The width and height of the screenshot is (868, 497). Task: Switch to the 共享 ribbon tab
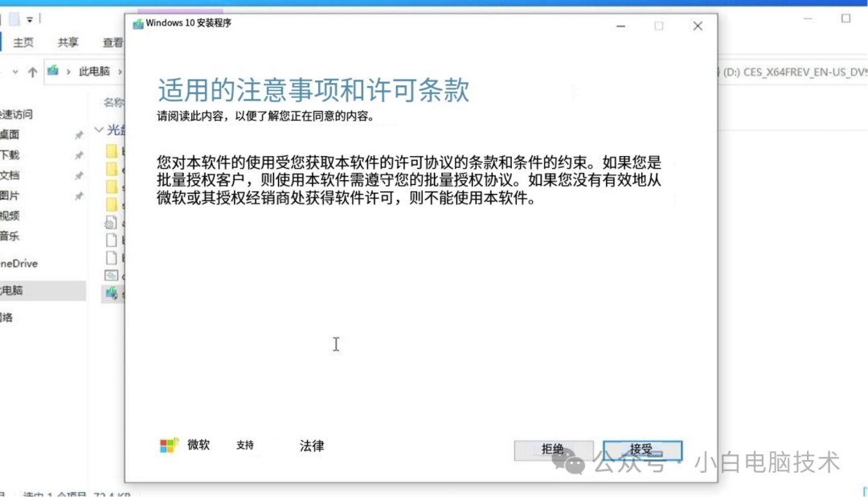(68, 42)
